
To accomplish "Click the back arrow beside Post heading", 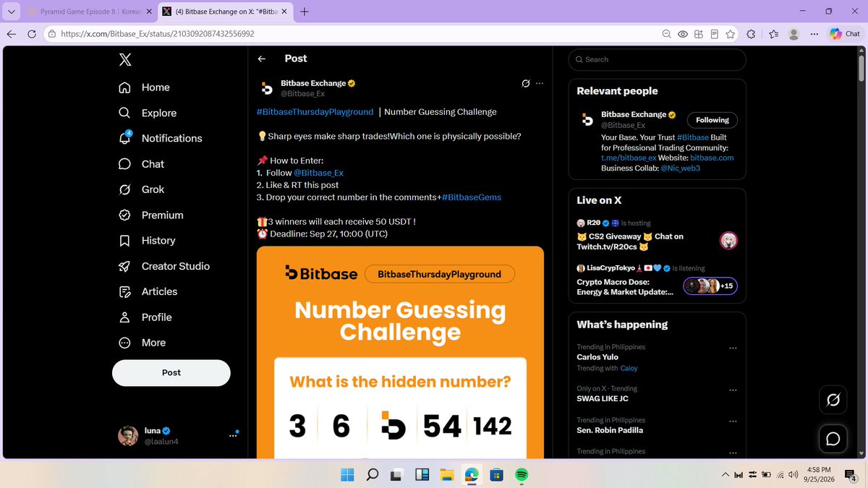I will 262,59.
